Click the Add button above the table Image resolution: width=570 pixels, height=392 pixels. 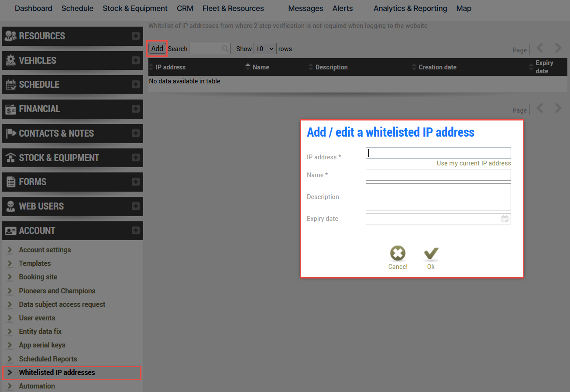pyautogui.click(x=157, y=48)
